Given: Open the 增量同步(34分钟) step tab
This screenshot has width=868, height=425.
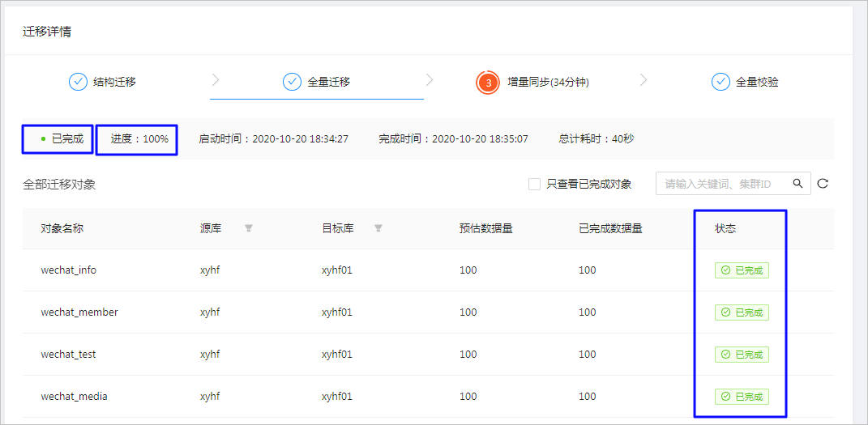Looking at the screenshot, I should (532, 83).
